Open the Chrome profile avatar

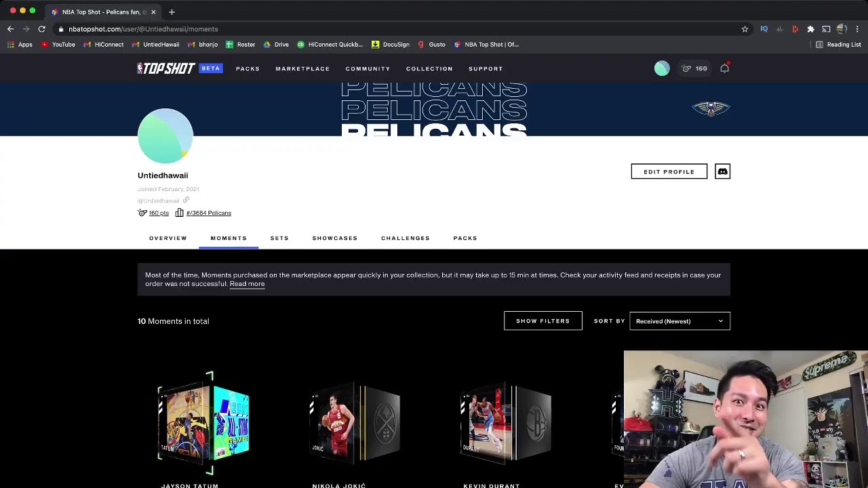pyautogui.click(x=842, y=29)
